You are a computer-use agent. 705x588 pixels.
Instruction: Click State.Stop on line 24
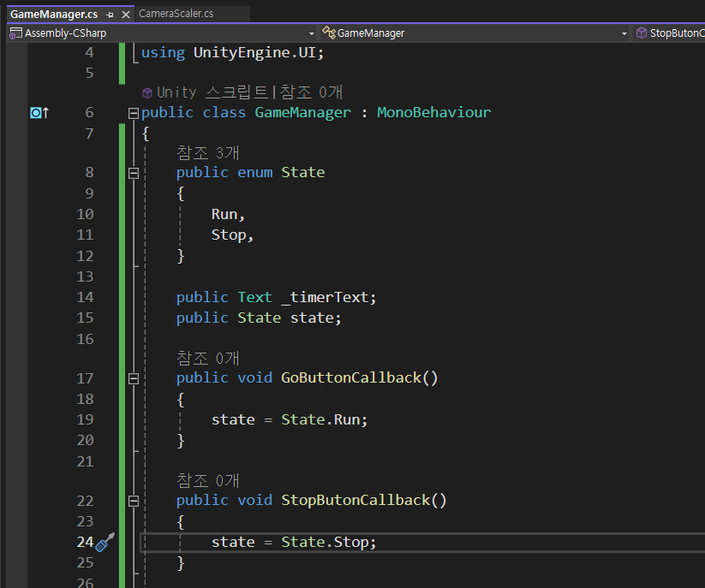coord(325,542)
